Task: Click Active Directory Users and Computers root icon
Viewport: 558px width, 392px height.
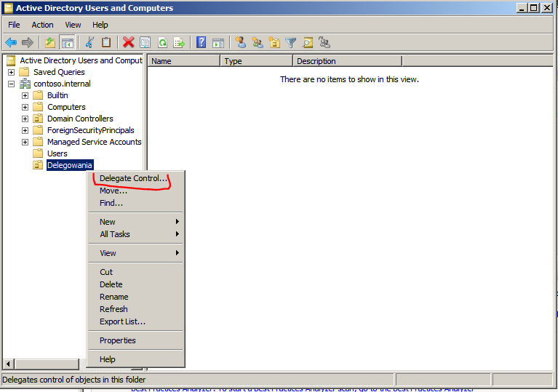Action: click(x=11, y=60)
